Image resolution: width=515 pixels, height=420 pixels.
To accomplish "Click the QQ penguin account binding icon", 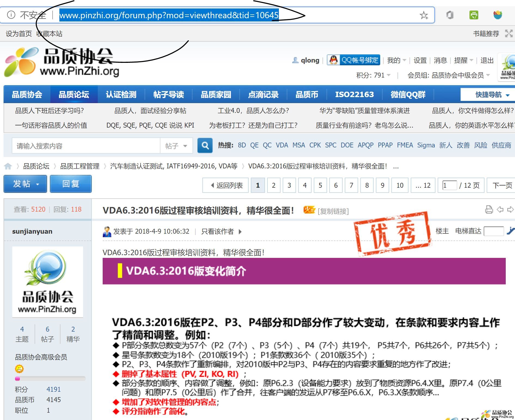I will [333, 60].
